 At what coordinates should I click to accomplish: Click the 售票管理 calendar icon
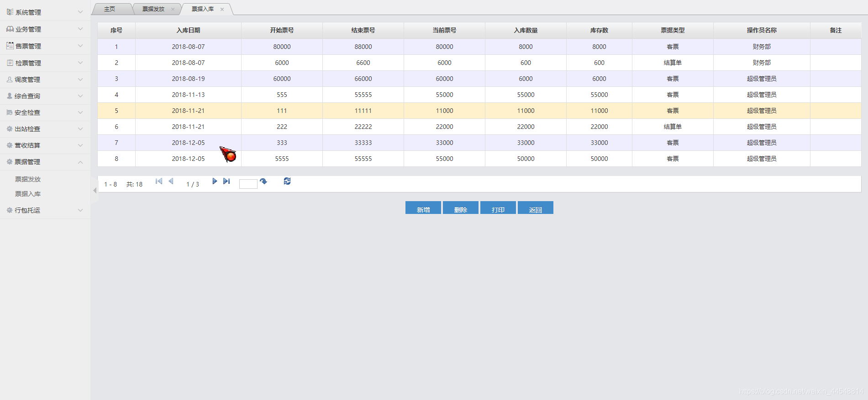tap(10, 46)
